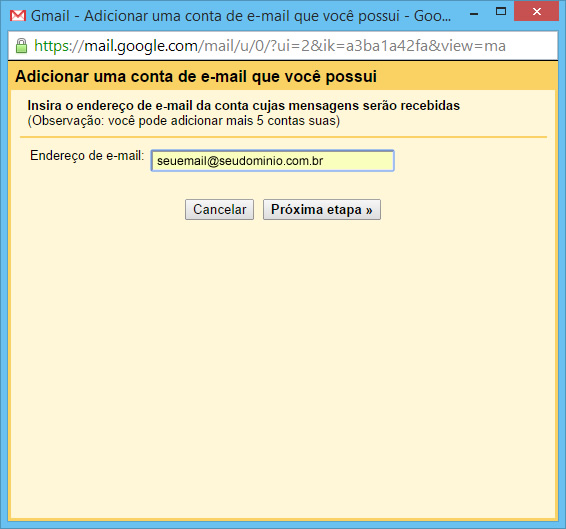Click the window title text in the title bar

pos(241,16)
